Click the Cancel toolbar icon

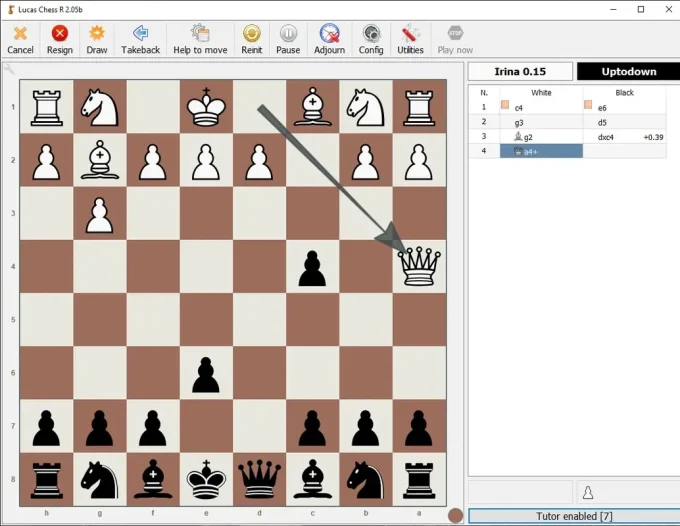(x=20, y=39)
